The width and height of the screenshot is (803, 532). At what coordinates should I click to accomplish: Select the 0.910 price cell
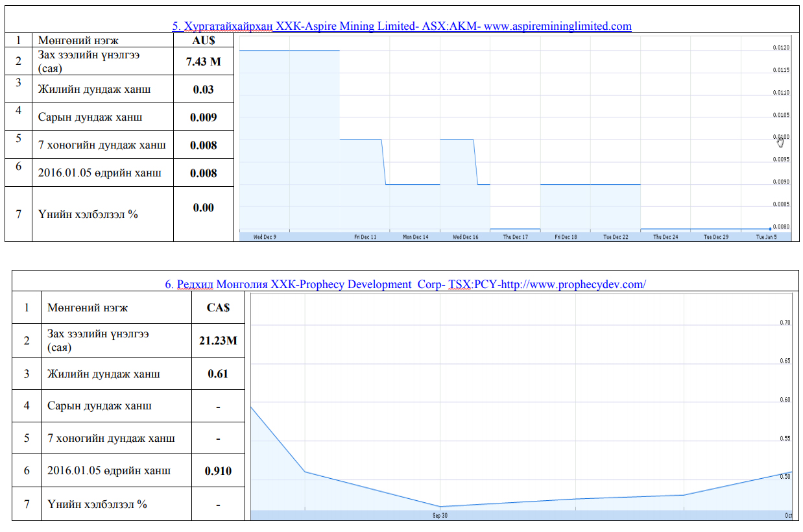pyautogui.click(x=218, y=471)
